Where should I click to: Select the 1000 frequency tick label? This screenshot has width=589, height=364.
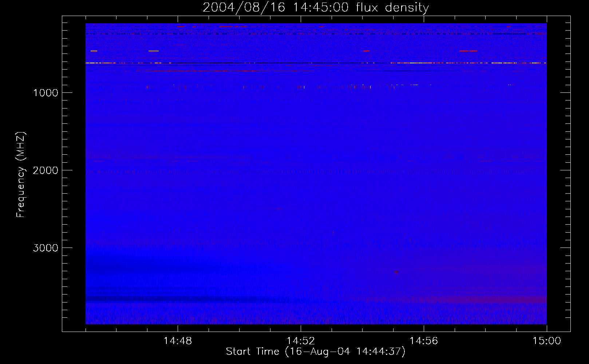click(x=46, y=93)
